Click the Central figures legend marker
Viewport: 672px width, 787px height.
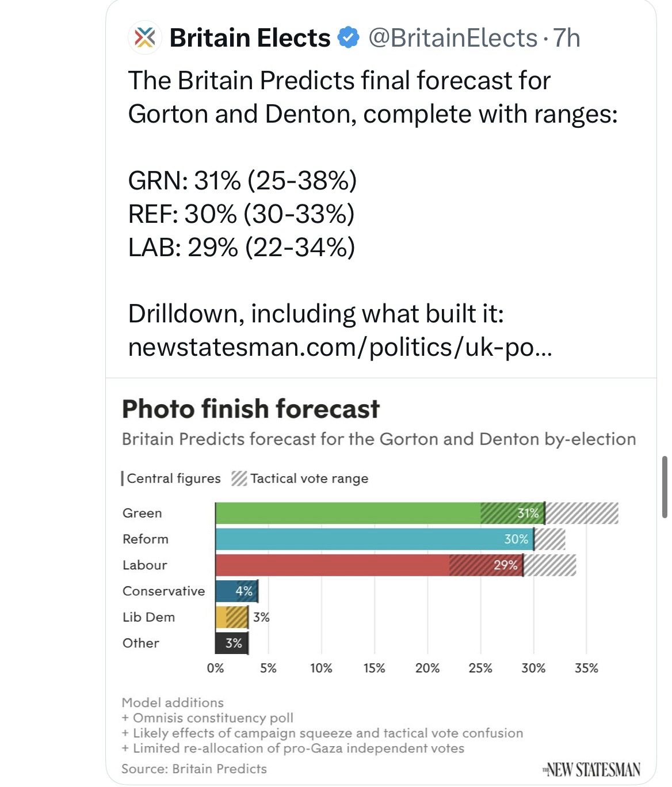(x=123, y=478)
